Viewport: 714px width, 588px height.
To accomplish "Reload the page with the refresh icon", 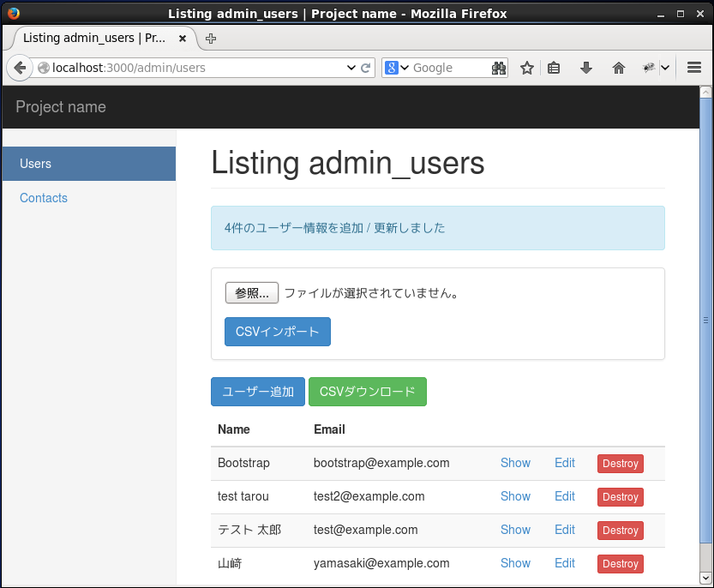I will pyautogui.click(x=365, y=68).
